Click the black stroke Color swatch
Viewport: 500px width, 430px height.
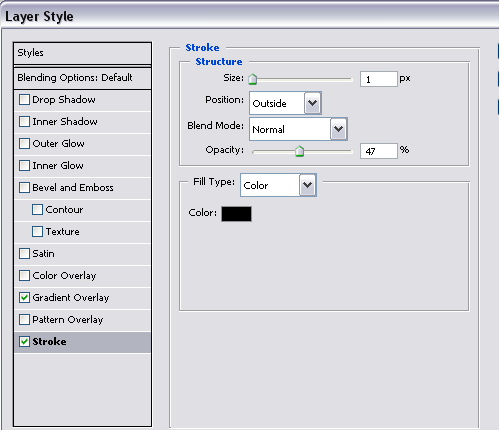point(237,214)
